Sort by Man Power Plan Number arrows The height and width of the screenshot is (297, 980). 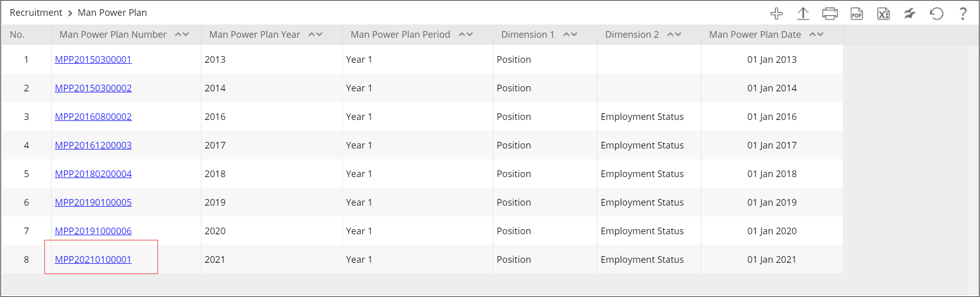(x=182, y=35)
